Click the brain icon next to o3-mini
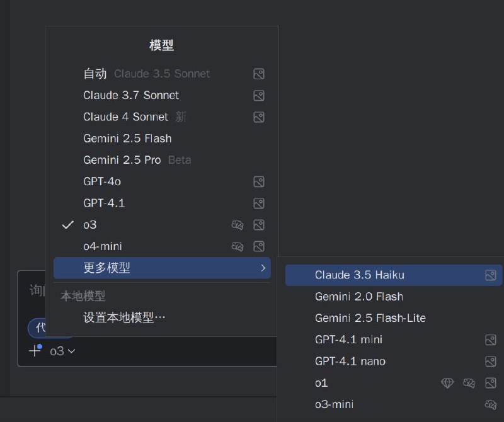The height and width of the screenshot is (422, 504). coord(491,404)
